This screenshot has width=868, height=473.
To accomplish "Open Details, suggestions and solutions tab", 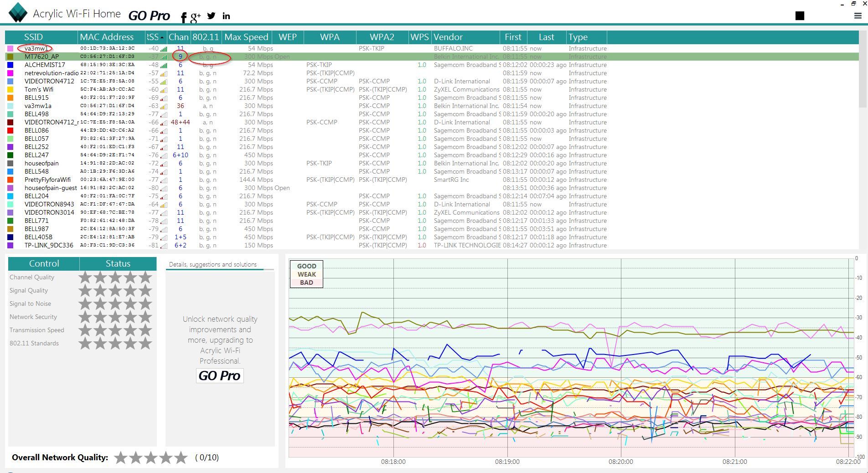I will tap(213, 264).
